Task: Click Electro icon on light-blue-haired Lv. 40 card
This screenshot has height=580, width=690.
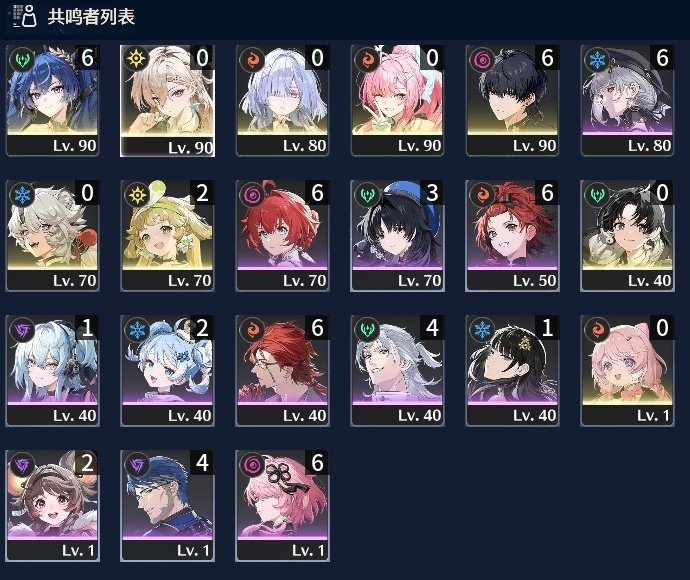Action: [x=22, y=330]
